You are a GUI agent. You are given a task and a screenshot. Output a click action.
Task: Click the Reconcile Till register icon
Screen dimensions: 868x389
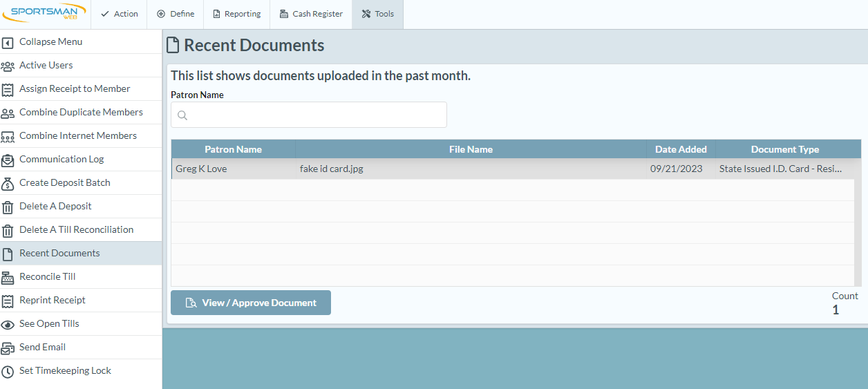8,278
